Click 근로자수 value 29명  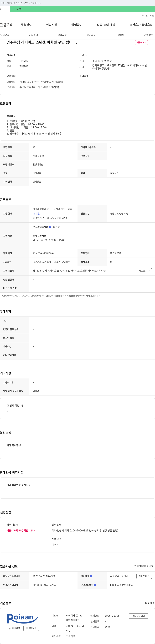pyautogui.click(x=107, y=627)
